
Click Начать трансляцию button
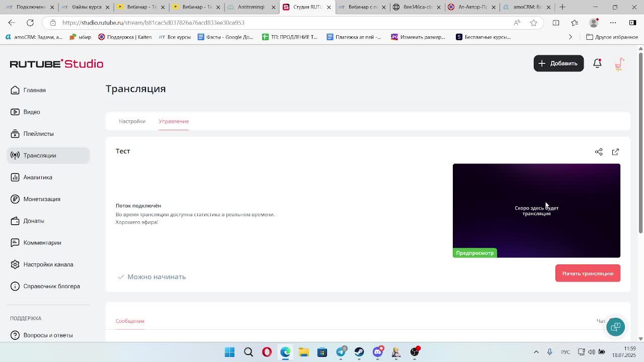coord(588,274)
